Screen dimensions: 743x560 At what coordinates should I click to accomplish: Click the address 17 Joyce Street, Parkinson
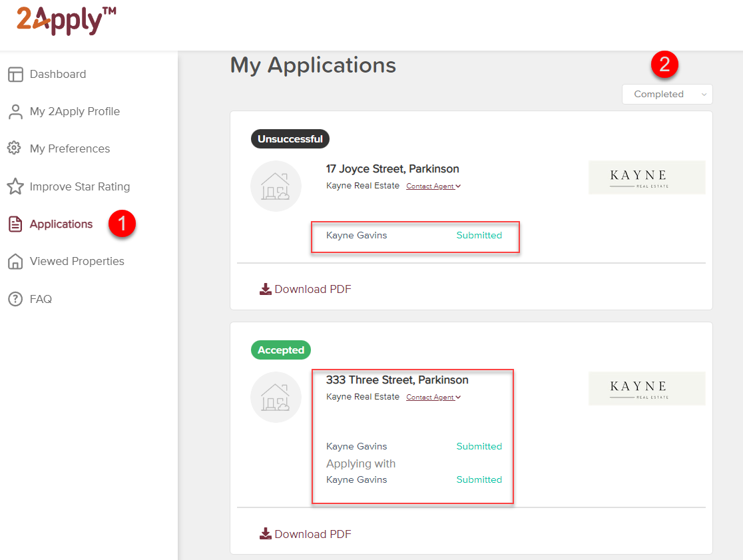coord(392,168)
